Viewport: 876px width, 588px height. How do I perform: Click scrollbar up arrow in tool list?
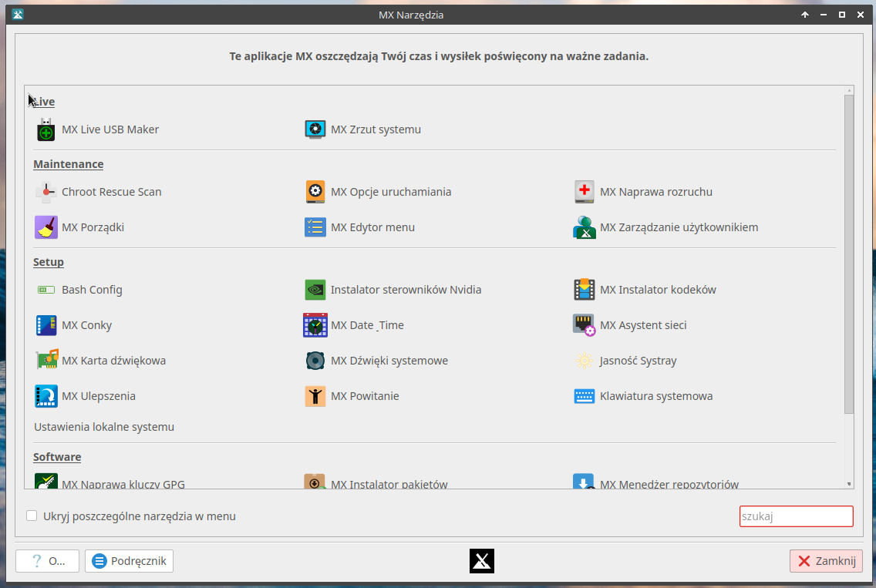849,90
